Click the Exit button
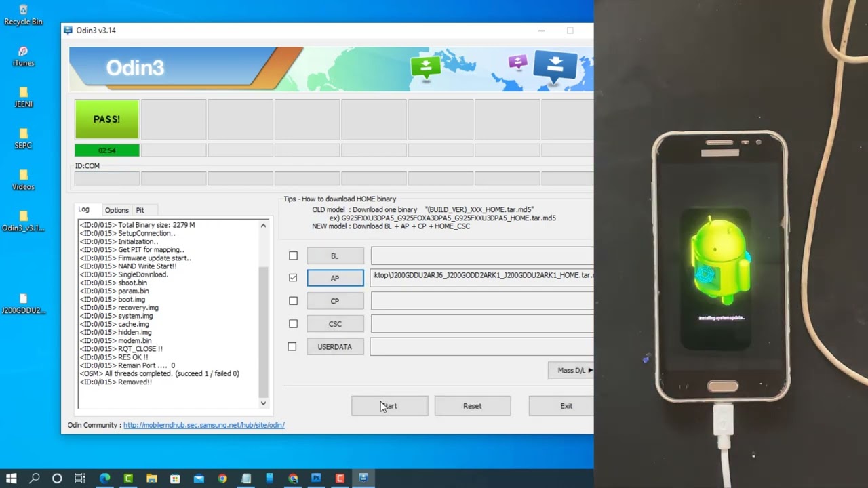 pos(561,406)
